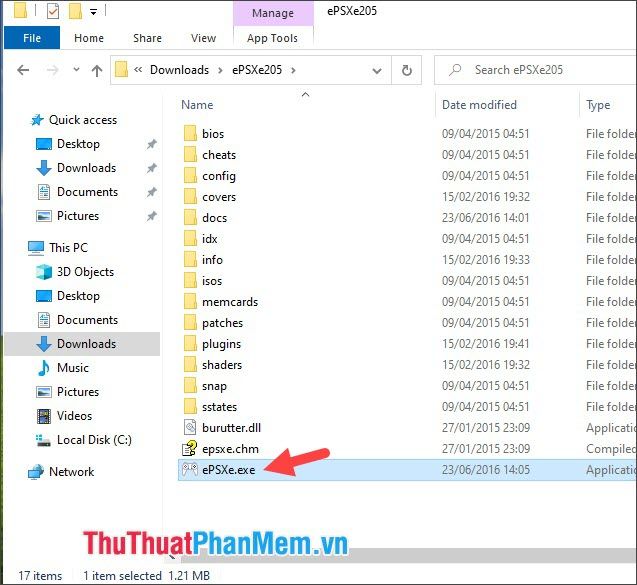Click the Search ePSXe205 field
637x585 pixels.
pyautogui.click(x=536, y=70)
